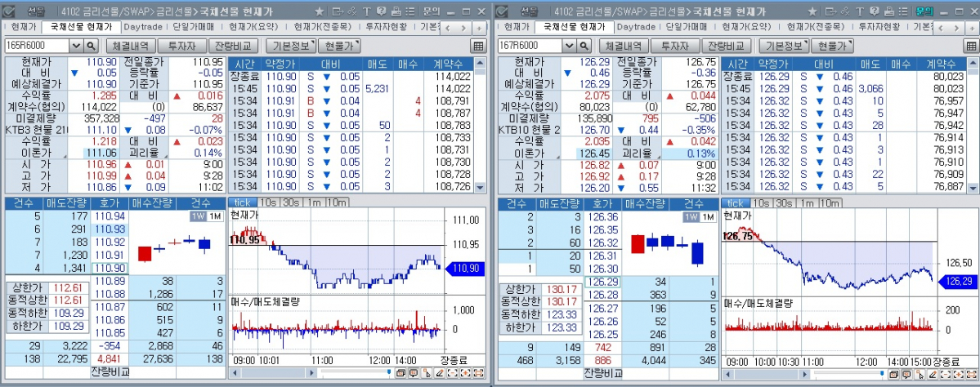Zoom in right chart with plus icon
The image size is (980, 387).
coord(957,373)
